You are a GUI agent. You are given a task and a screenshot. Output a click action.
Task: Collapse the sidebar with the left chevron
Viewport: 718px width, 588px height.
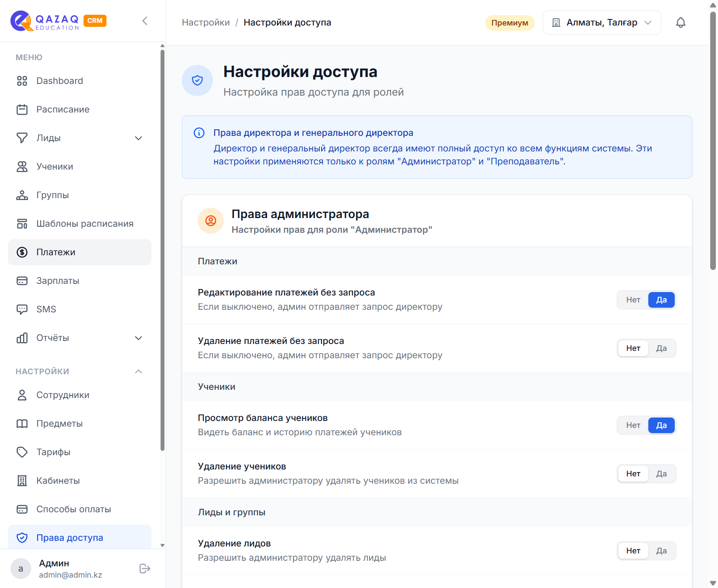pos(145,21)
